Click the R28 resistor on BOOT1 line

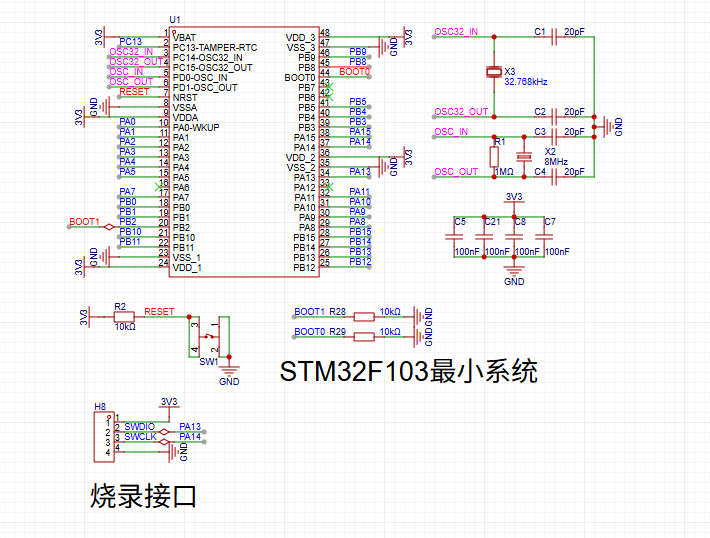coord(362,313)
